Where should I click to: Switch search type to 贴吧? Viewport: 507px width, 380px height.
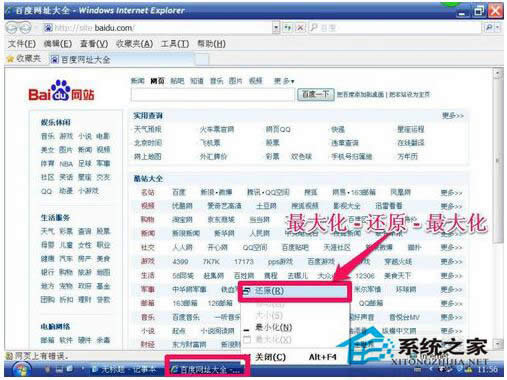177,81
